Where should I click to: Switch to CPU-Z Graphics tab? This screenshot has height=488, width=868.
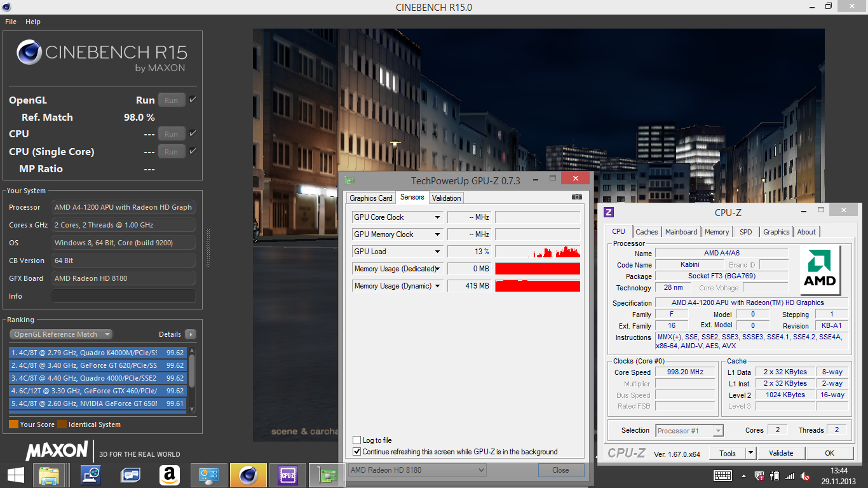click(x=776, y=232)
